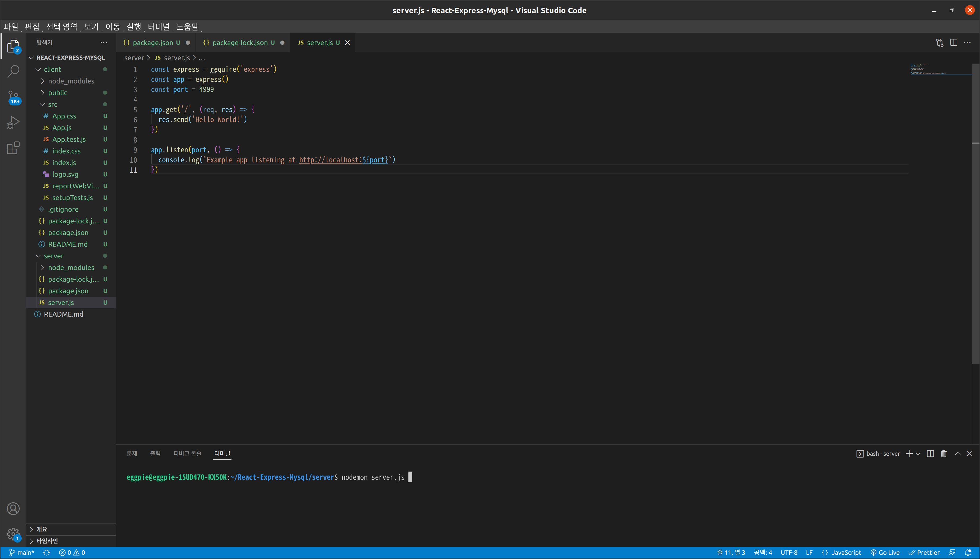The height and width of the screenshot is (559, 980).
Task: Click the Accounts icon in activity bar
Action: click(14, 508)
